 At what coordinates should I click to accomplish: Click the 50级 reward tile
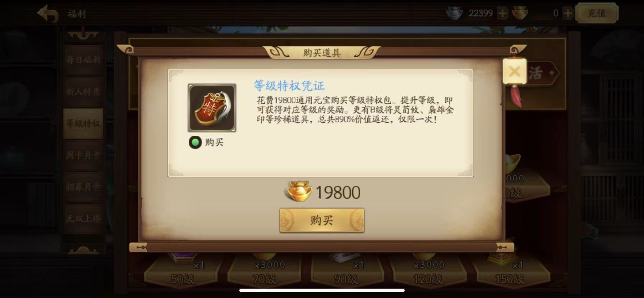click(x=183, y=272)
